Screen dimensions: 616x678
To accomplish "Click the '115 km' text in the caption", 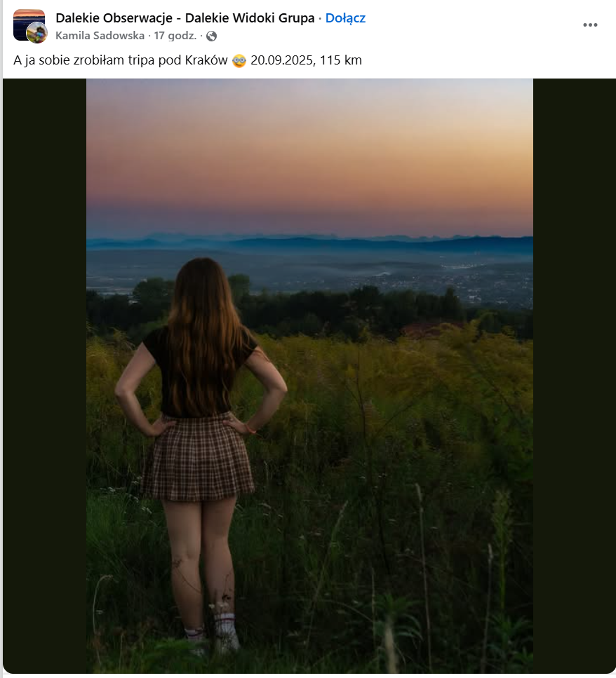I will 341,60.
